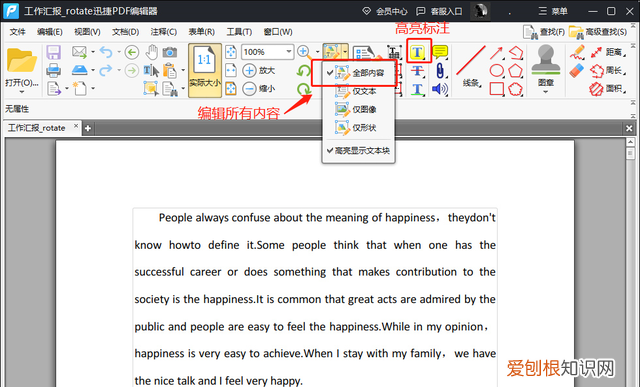The image size is (640, 387).
Task: Click the 放大 zoom in button
Action: coord(259,71)
